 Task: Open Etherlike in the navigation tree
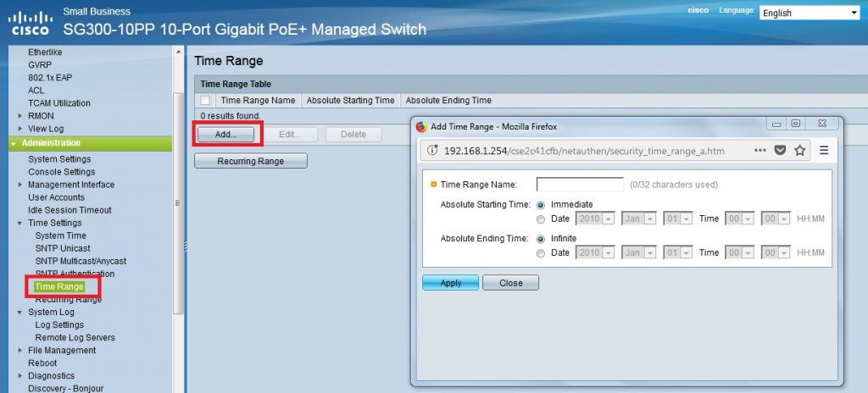coord(46,52)
